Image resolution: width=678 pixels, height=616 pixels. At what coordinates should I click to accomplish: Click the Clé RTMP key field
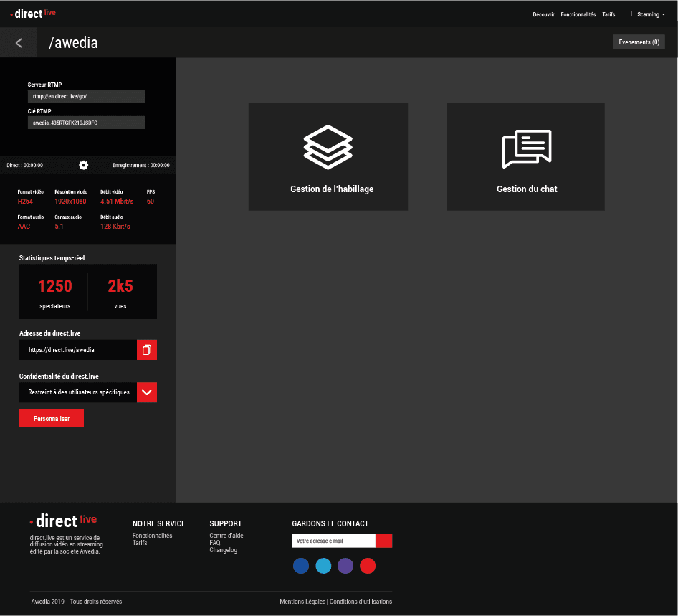[87, 123]
